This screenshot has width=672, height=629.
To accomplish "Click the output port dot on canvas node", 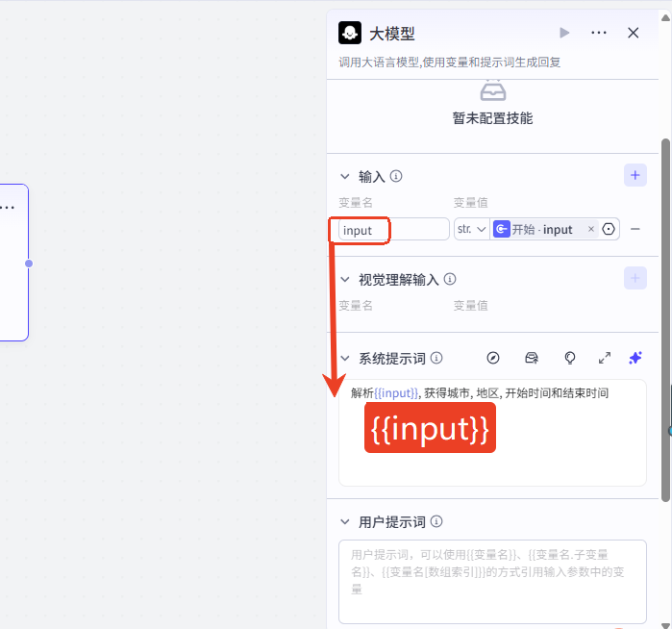I will [29, 264].
